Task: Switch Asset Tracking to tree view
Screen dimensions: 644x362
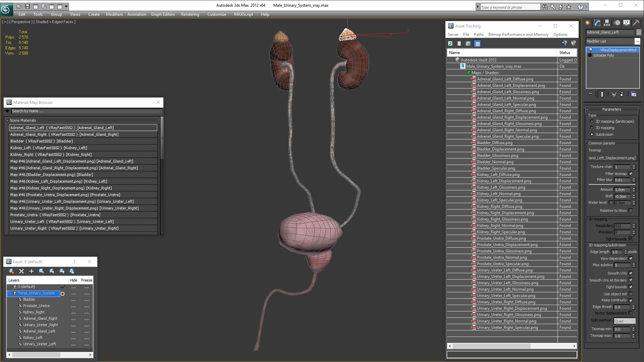Action: click(x=468, y=44)
